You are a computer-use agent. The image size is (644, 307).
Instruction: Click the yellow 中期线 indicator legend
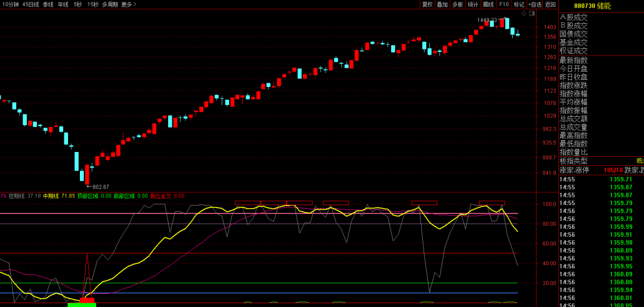click(58, 196)
